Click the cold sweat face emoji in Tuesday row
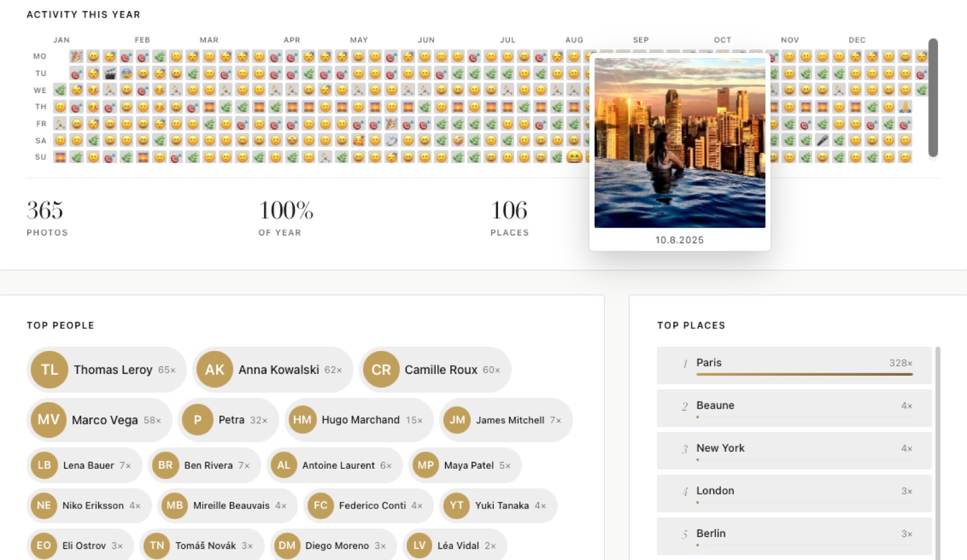This screenshot has width=967, height=560. [126, 74]
